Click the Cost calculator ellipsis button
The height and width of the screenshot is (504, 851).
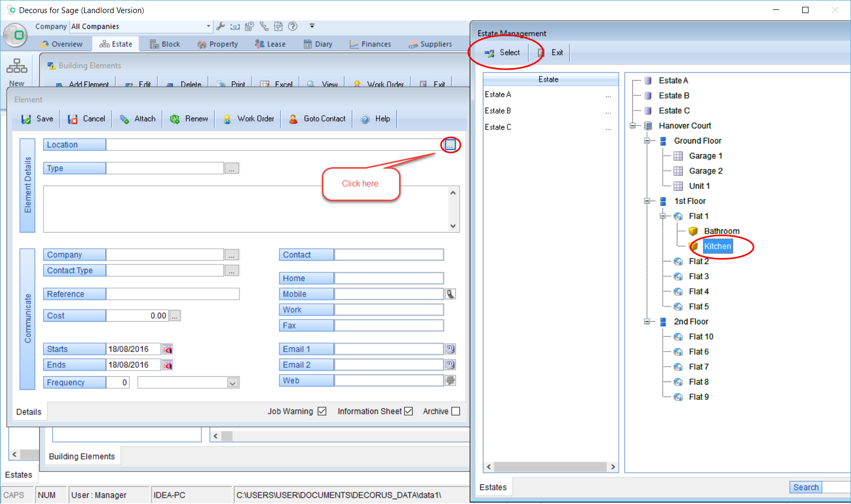click(x=175, y=315)
